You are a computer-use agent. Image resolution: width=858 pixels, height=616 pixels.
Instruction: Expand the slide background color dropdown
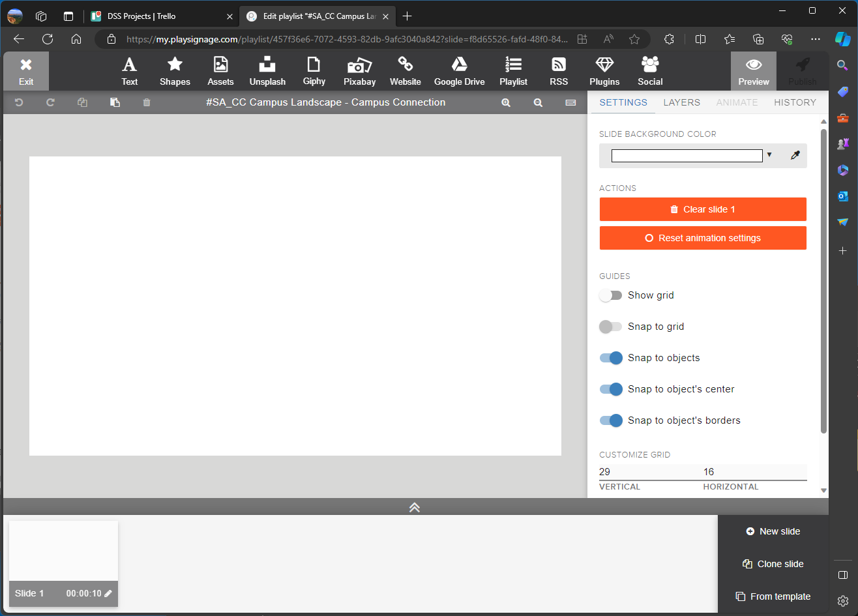click(x=769, y=155)
